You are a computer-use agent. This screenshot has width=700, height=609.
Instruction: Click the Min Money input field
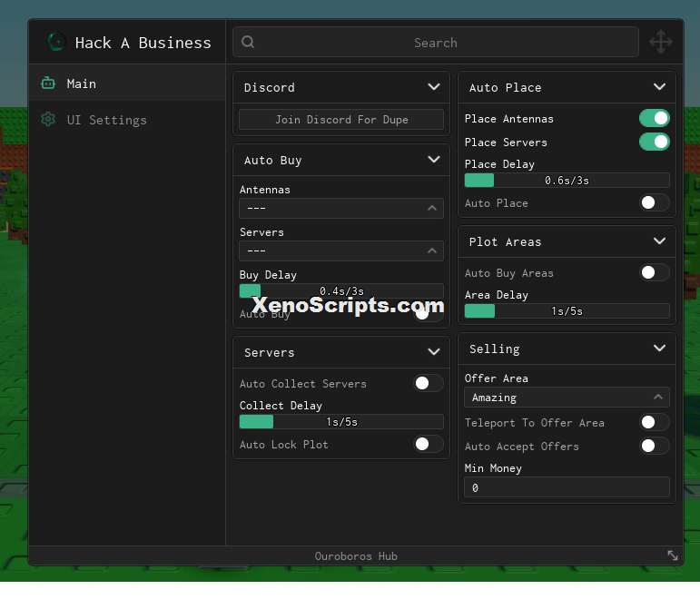point(567,487)
